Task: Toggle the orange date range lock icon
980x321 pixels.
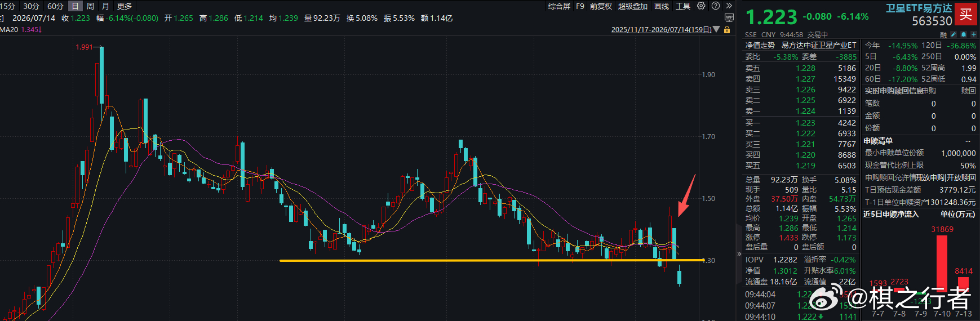Action: 727,29
